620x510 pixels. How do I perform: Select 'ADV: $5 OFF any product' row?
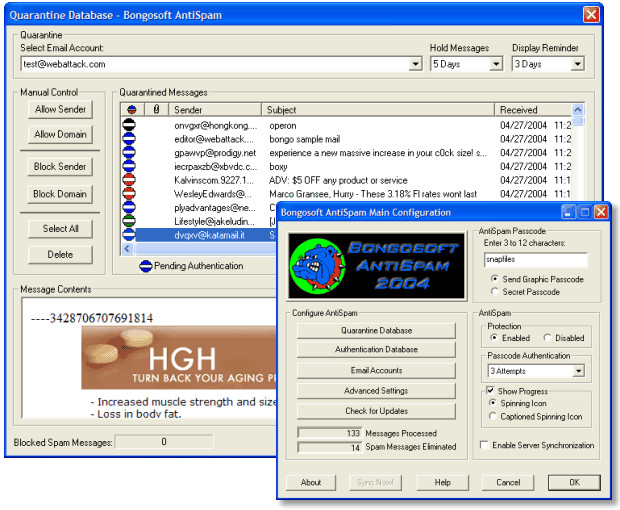click(346, 180)
